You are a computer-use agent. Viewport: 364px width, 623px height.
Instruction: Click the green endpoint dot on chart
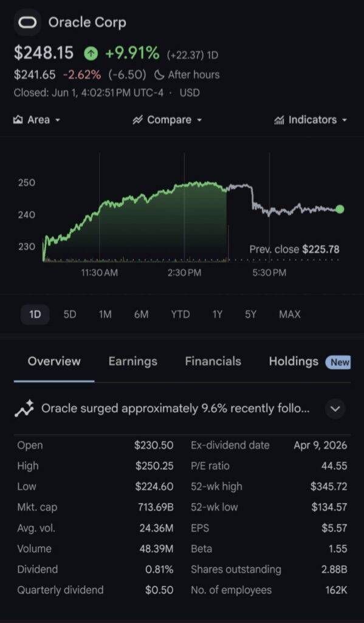340,209
